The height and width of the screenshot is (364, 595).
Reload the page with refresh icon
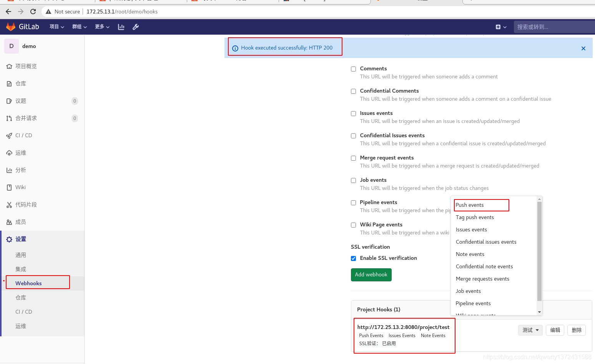click(33, 12)
